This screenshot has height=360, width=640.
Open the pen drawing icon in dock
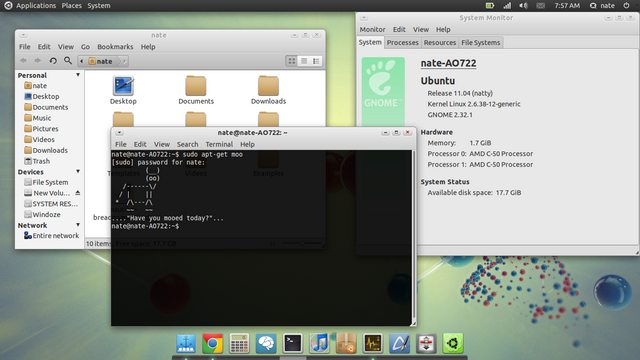tap(399, 343)
